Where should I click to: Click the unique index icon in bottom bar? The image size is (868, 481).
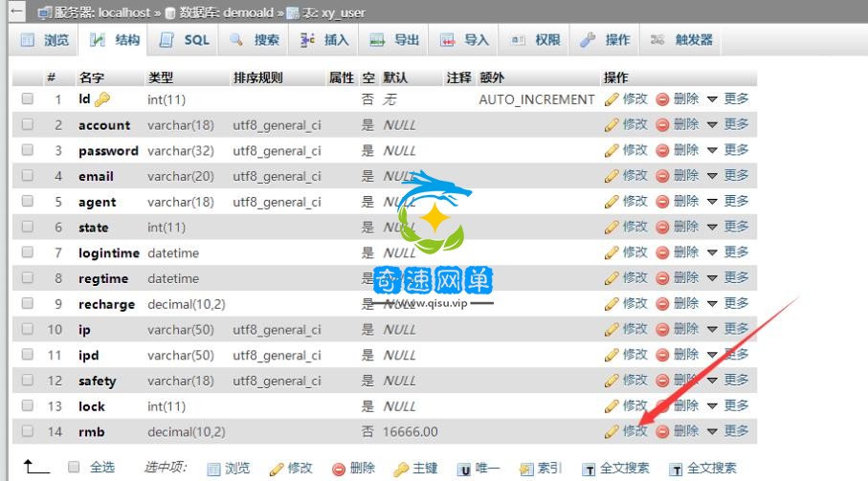point(464,470)
